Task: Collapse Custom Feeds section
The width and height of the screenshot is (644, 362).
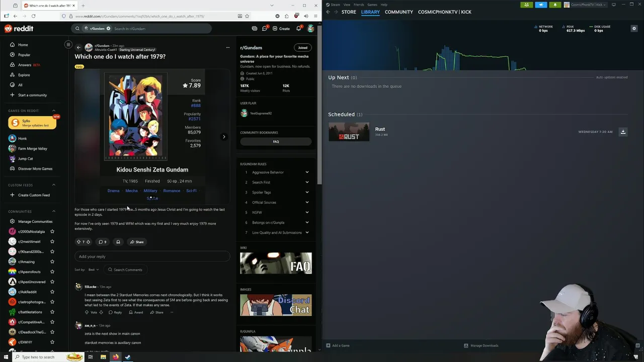Action: click(54, 185)
